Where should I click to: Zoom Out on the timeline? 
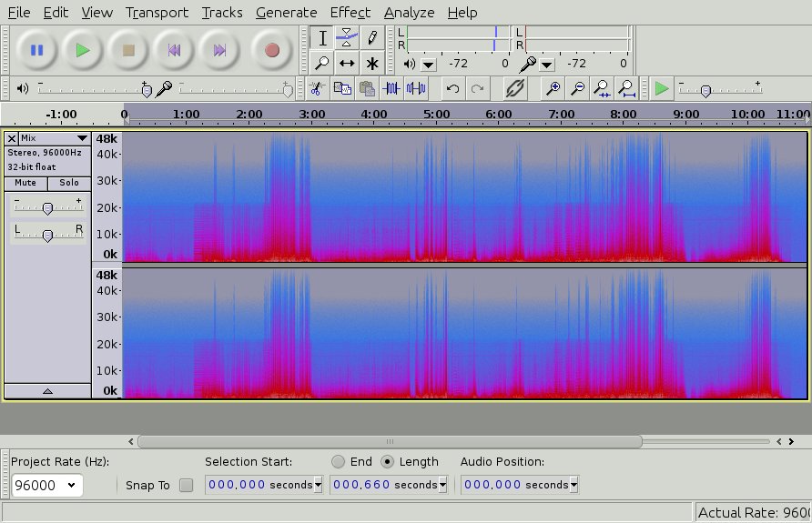click(577, 88)
